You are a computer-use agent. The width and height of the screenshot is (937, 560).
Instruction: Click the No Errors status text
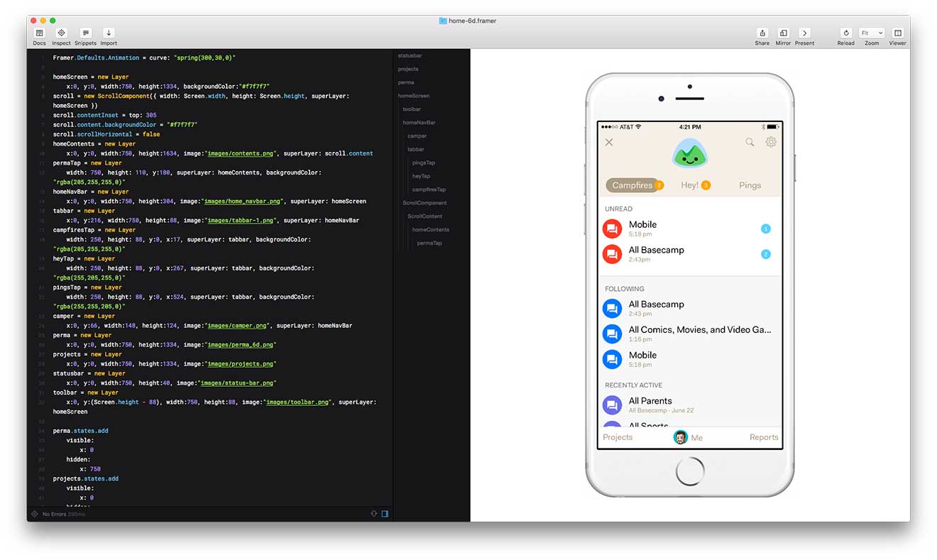pos(54,514)
